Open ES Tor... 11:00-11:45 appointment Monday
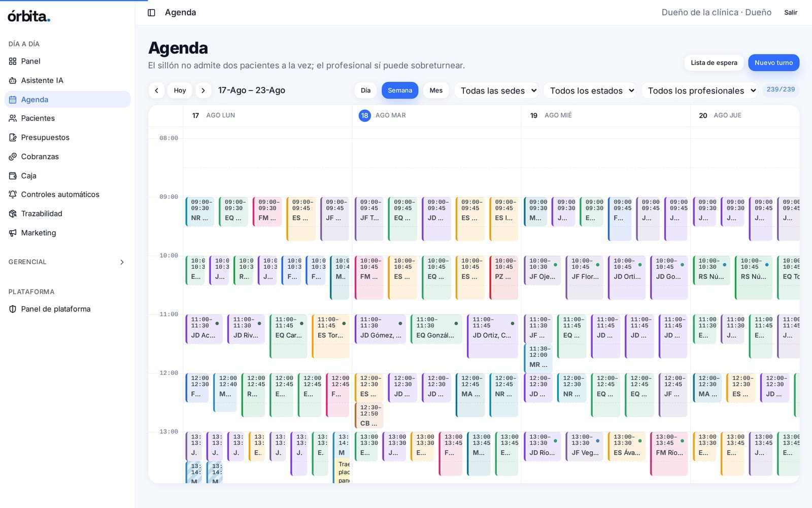 click(330, 336)
